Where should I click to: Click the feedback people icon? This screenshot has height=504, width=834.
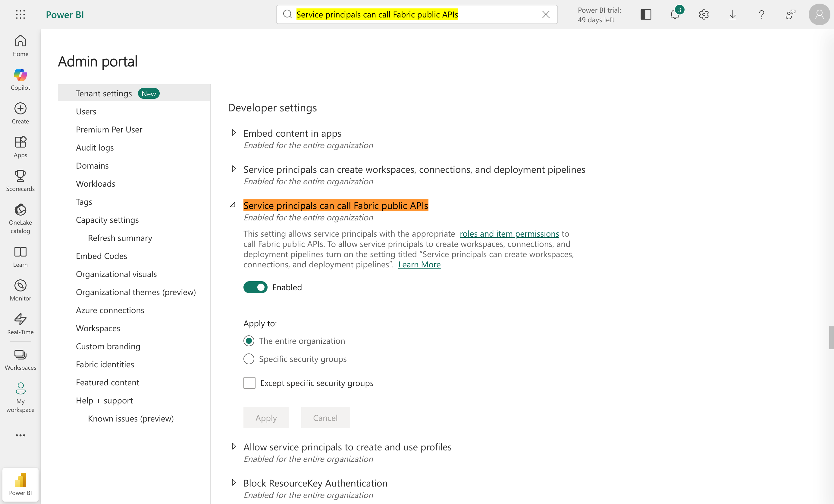[790, 14]
